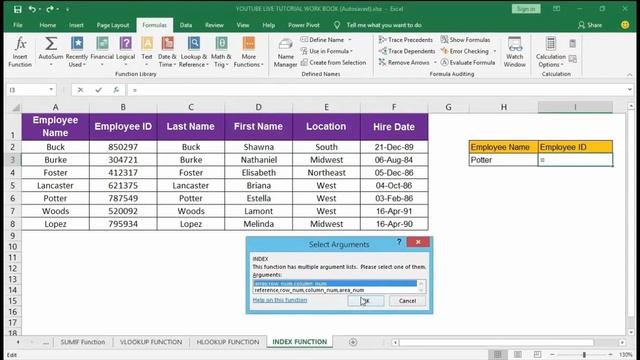Open the SUMIF Function sheet

click(x=83, y=342)
